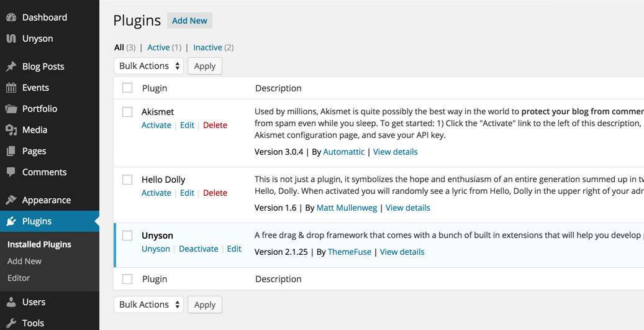This screenshot has height=330, width=644.
Task: Click Plugin column header at top
Action: click(x=155, y=88)
